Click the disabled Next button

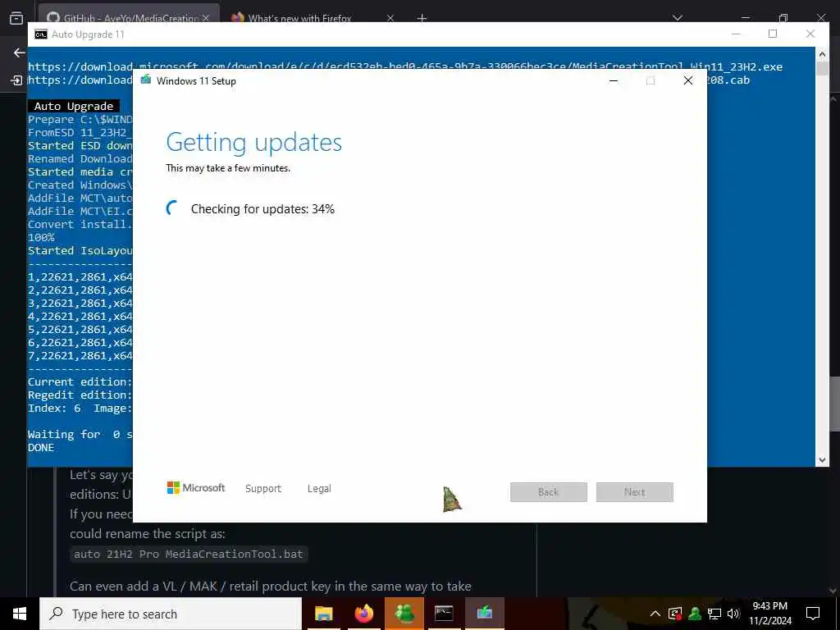(x=635, y=492)
